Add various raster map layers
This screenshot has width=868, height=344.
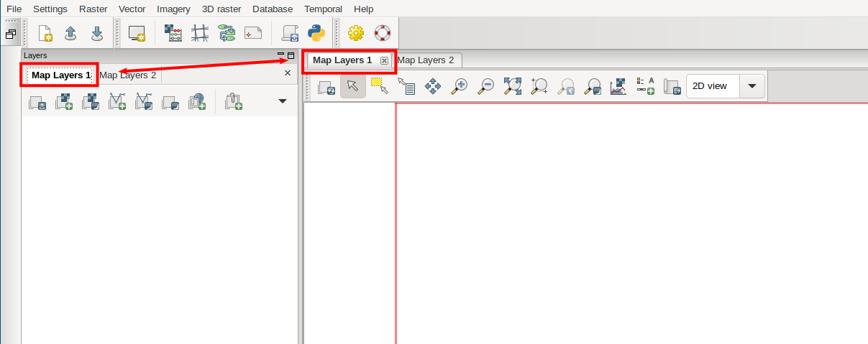(91, 102)
